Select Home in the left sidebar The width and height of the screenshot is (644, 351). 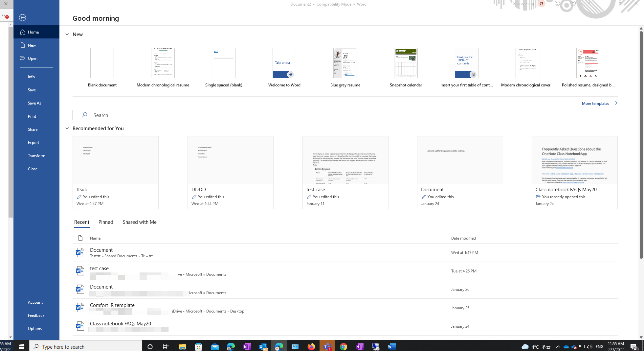tap(33, 32)
